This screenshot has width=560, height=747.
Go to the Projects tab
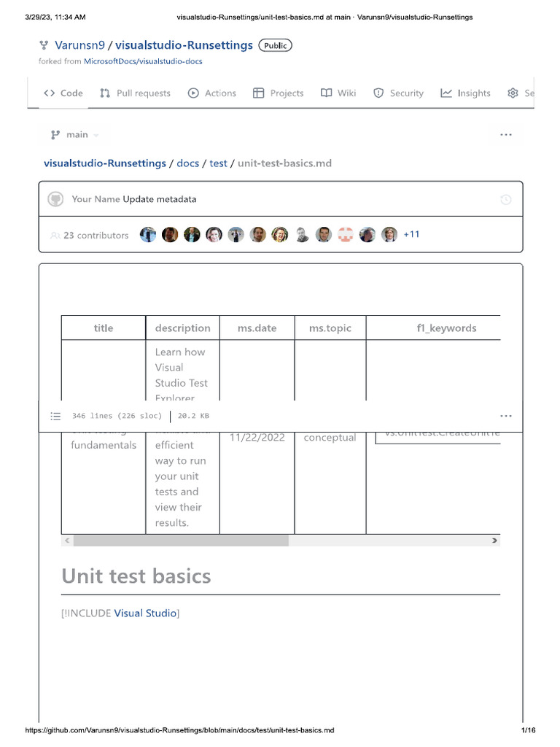tap(278, 93)
